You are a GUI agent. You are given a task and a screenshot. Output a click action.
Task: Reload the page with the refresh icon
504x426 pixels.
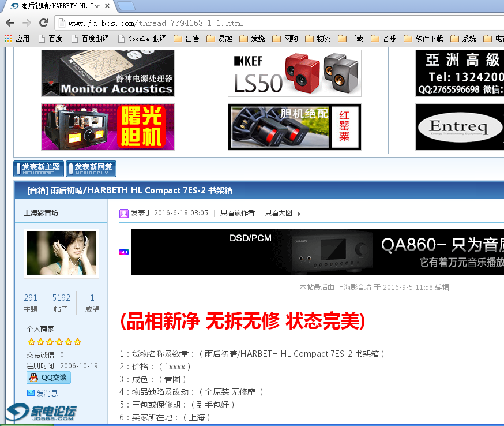coord(43,23)
